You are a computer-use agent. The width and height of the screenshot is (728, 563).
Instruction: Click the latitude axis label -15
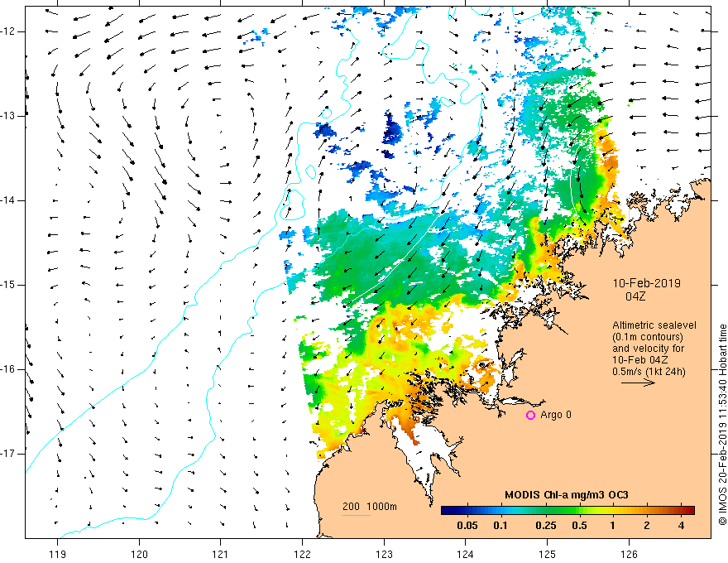point(8,285)
